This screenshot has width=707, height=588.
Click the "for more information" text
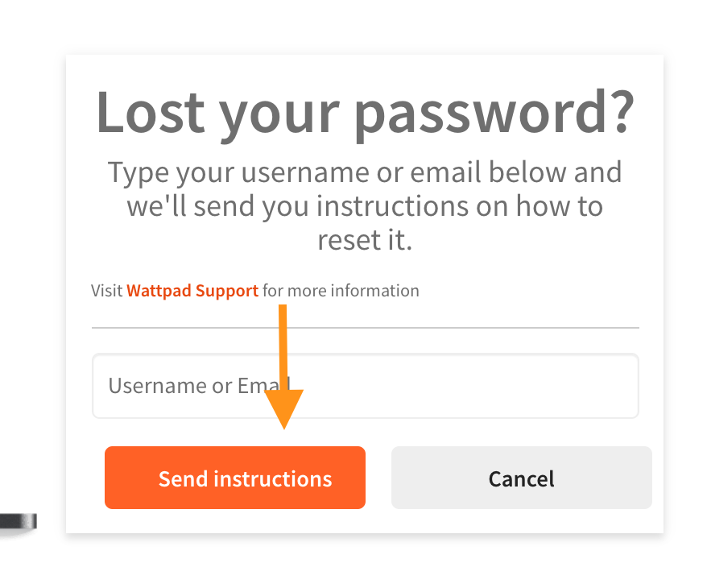point(341,291)
